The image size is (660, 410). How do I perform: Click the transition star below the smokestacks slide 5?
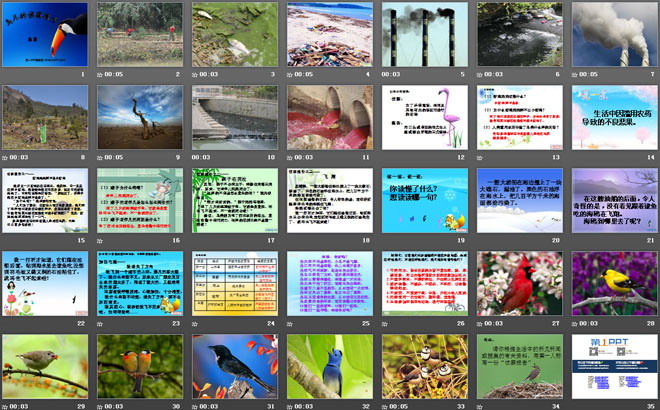pyautogui.click(x=384, y=74)
